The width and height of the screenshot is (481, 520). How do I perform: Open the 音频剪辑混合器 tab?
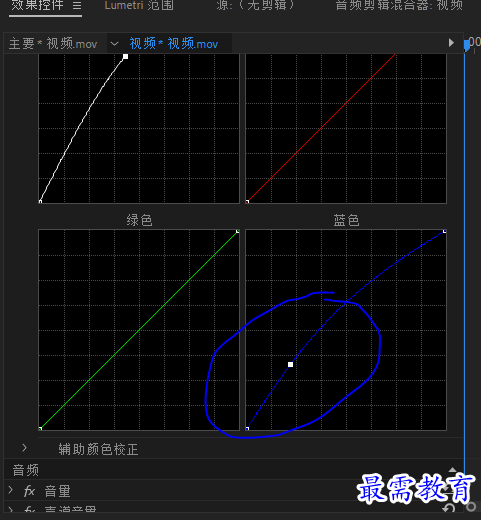399,5
